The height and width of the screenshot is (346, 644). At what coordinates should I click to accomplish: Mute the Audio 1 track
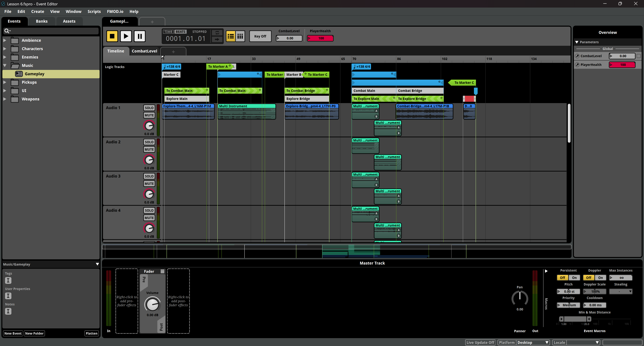(149, 115)
